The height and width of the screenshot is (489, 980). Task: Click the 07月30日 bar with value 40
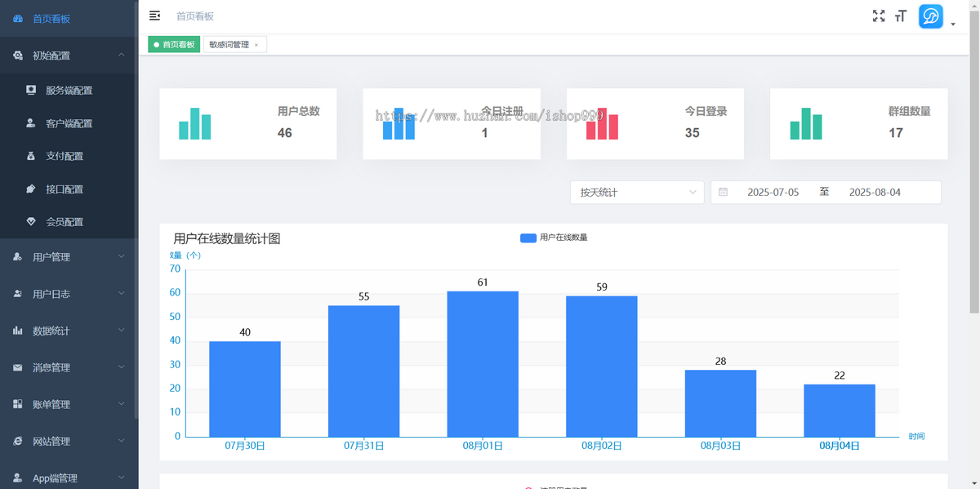(x=245, y=389)
